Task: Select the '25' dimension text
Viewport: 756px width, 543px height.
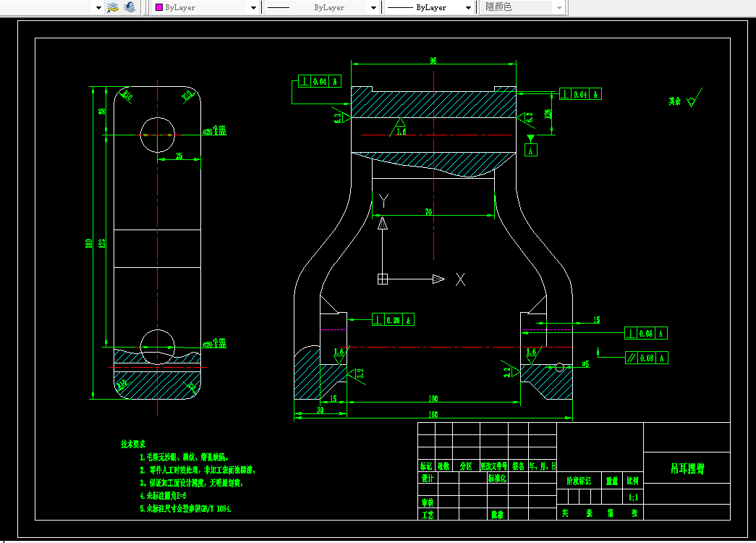Action: [x=179, y=156]
